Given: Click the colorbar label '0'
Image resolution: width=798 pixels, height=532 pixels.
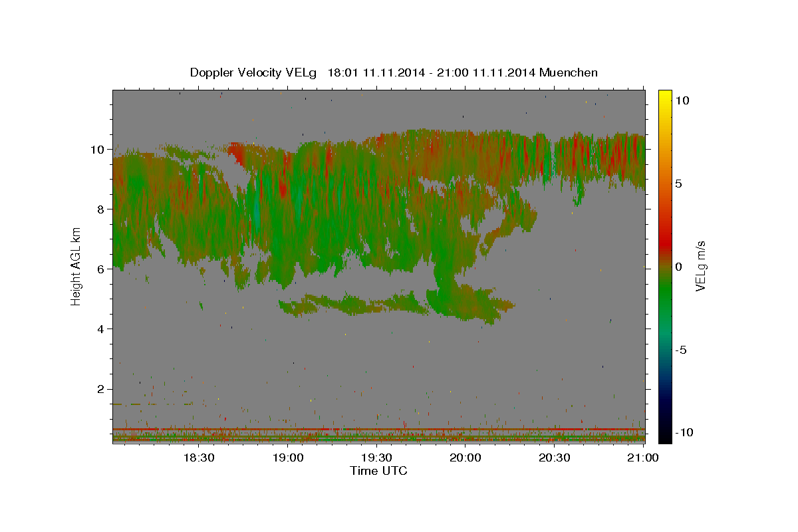Looking at the screenshot, I should [678, 267].
